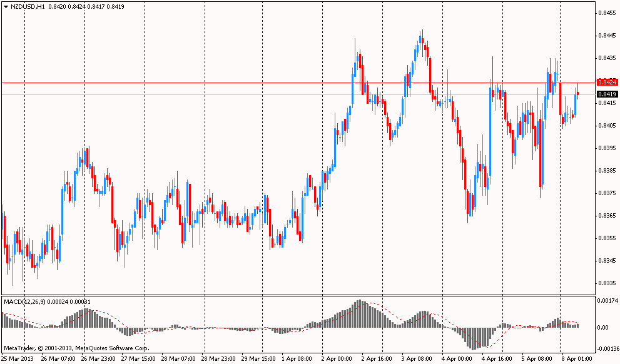Screen dimensions: 620x364
Task: Click the 1 Apr 08:00 time label
Action: point(296,359)
